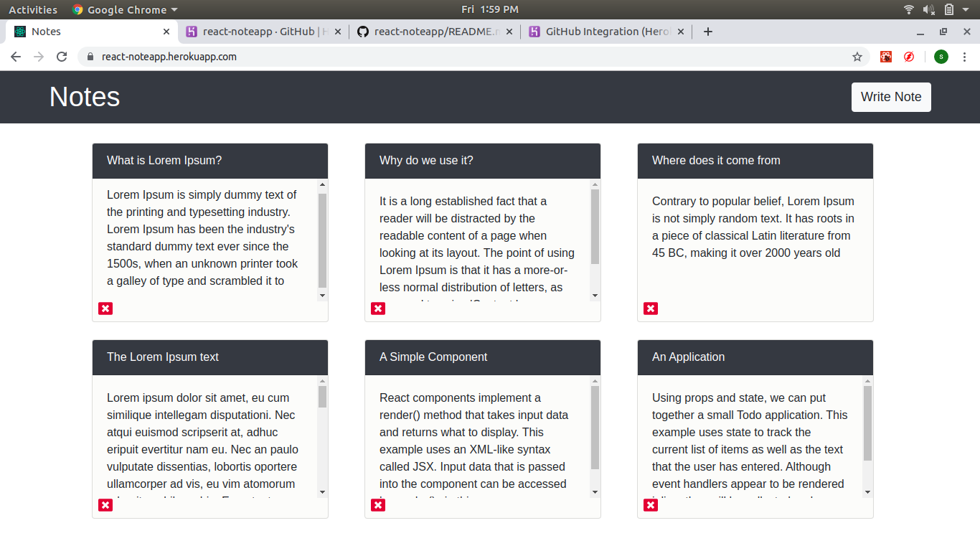The image size is (980, 551).
Task: Open a new browser tab
Action: tap(708, 32)
